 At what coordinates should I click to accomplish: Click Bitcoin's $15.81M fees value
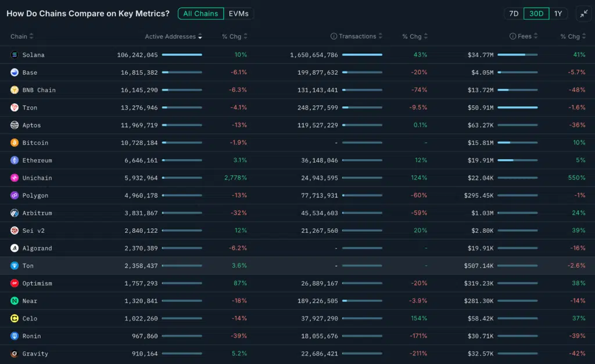pos(481,143)
